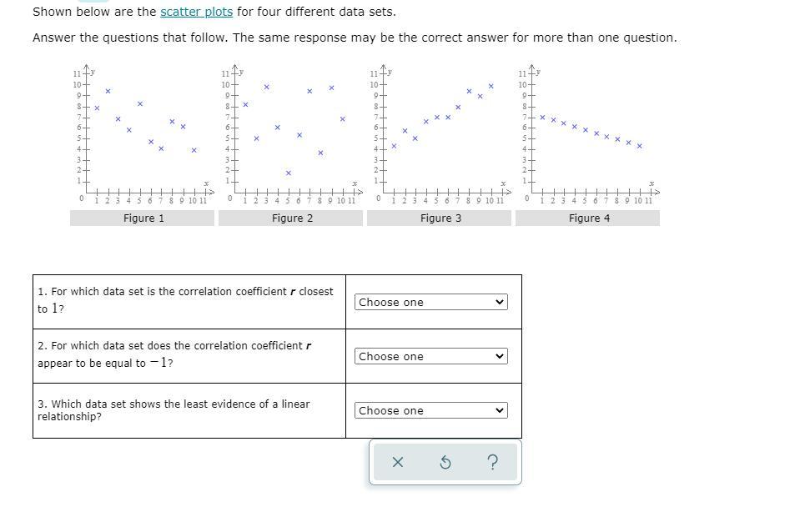Click the dropdown arrow in question 1 row
This screenshot has width=800, height=532.
500,302
